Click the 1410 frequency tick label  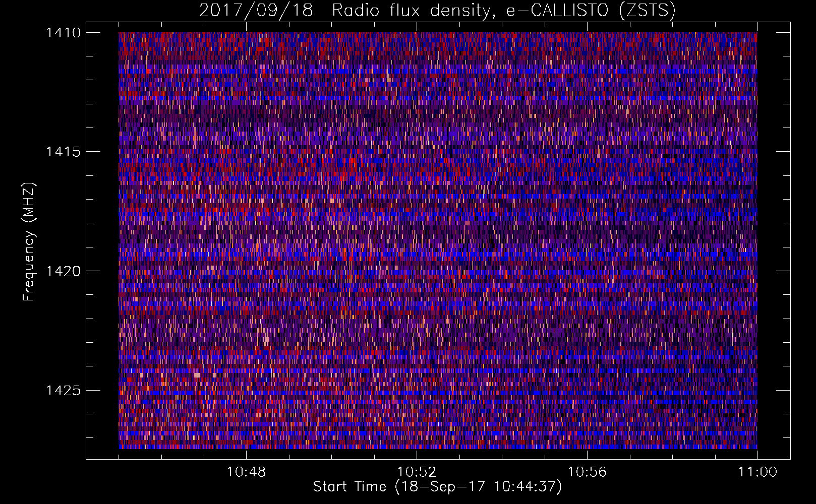click(x=63, y=33)
